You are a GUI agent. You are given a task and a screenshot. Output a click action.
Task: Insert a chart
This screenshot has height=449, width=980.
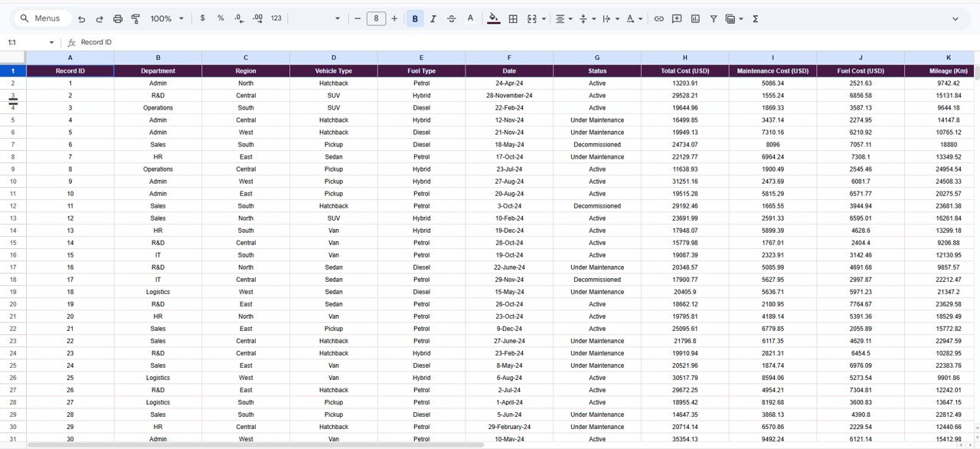point(694,18)
